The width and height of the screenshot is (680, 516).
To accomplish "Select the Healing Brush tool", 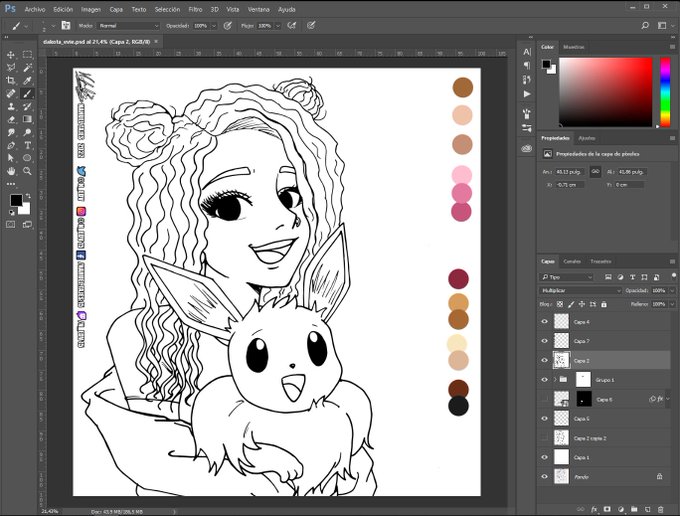I will (11, 93).
